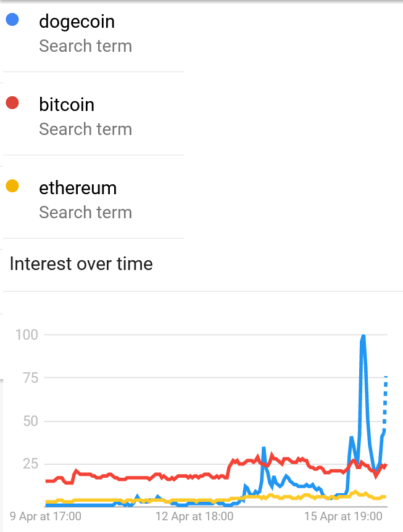This screenshot has height=532, width=403.
Task: Click the 25 y-axis label
Action: (x=31, y=464)
